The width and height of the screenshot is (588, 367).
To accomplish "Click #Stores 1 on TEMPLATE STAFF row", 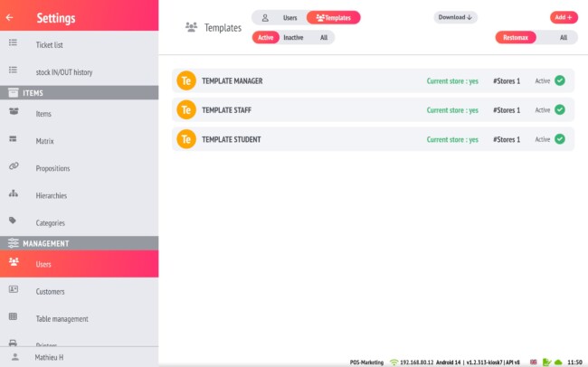I will pos(507,110).
